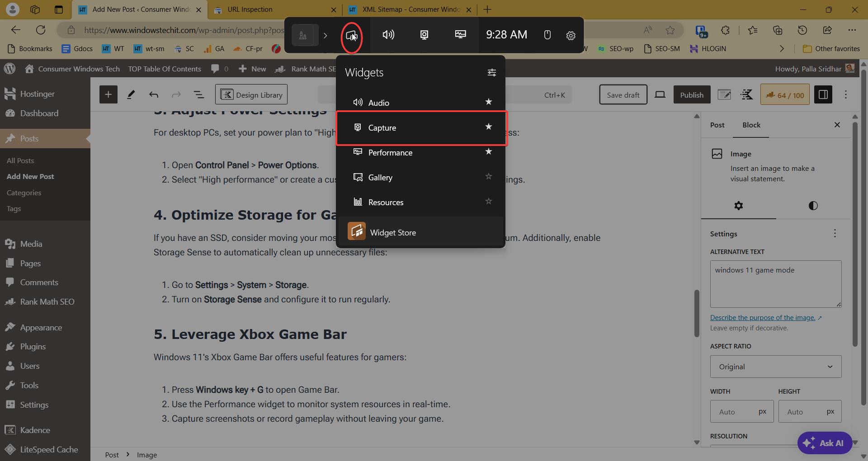Switch to Post tab in sidebar

(x=717, y=125)
